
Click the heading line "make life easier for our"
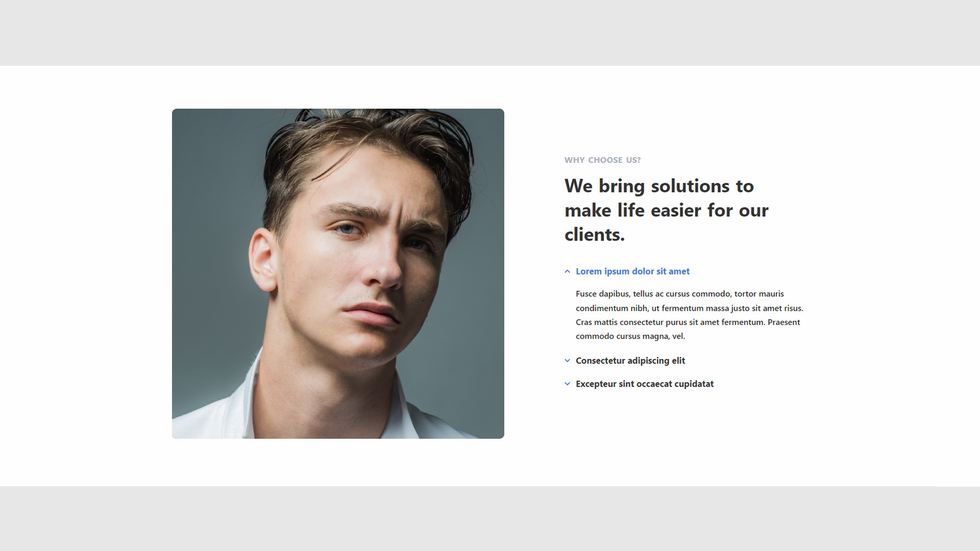[666, 210]
